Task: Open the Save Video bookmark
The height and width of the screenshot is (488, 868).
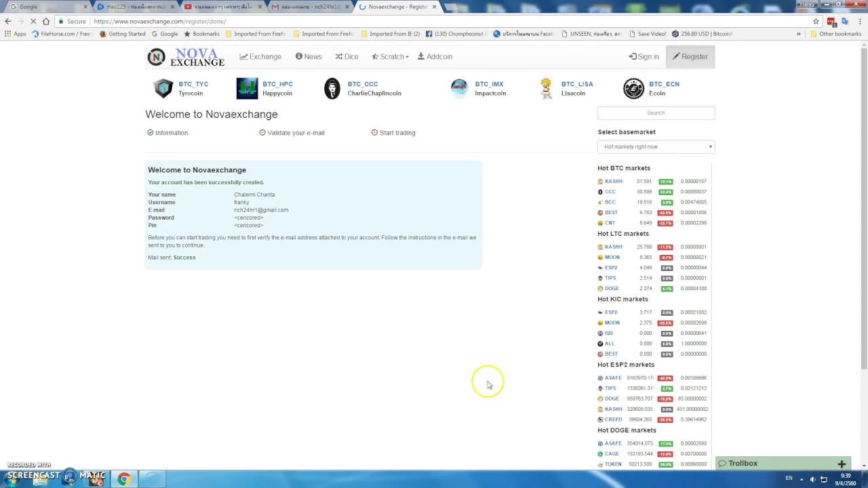Action: click(648, 34)
